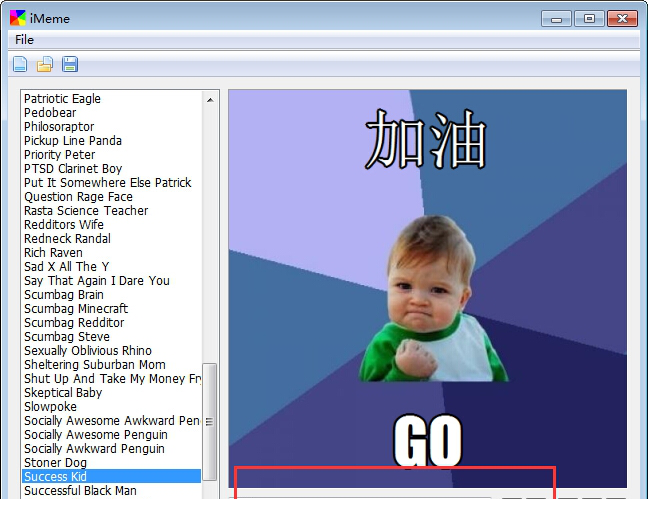Screen dimensions: 648x518
Task: Click the meme list scrollbar thumb
Action: pos(210,422)
